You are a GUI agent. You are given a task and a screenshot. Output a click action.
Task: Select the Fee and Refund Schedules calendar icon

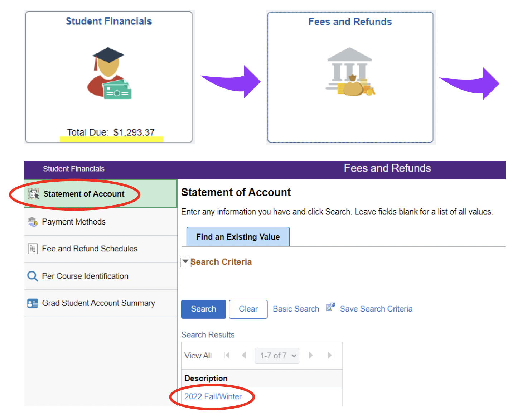click(33, 249)
